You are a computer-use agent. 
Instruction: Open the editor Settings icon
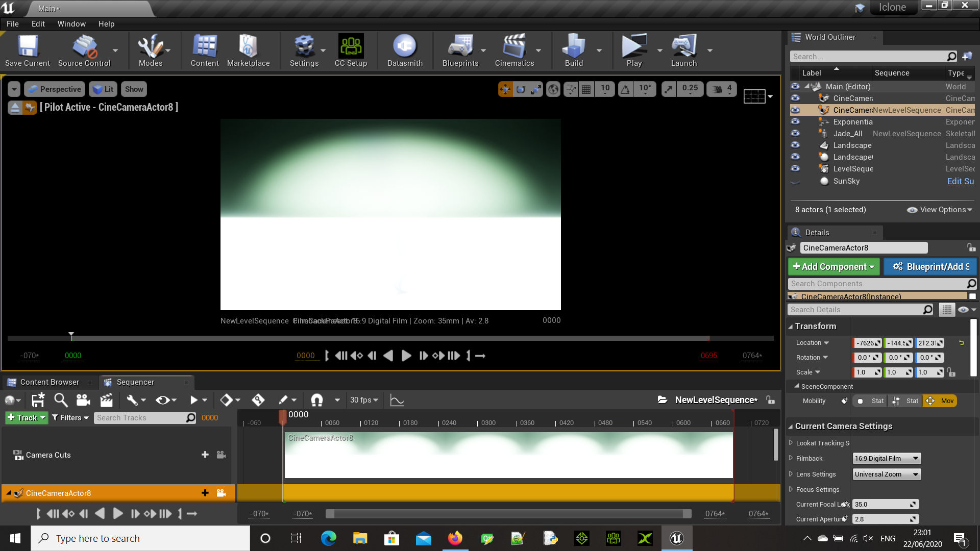point(304,51)
